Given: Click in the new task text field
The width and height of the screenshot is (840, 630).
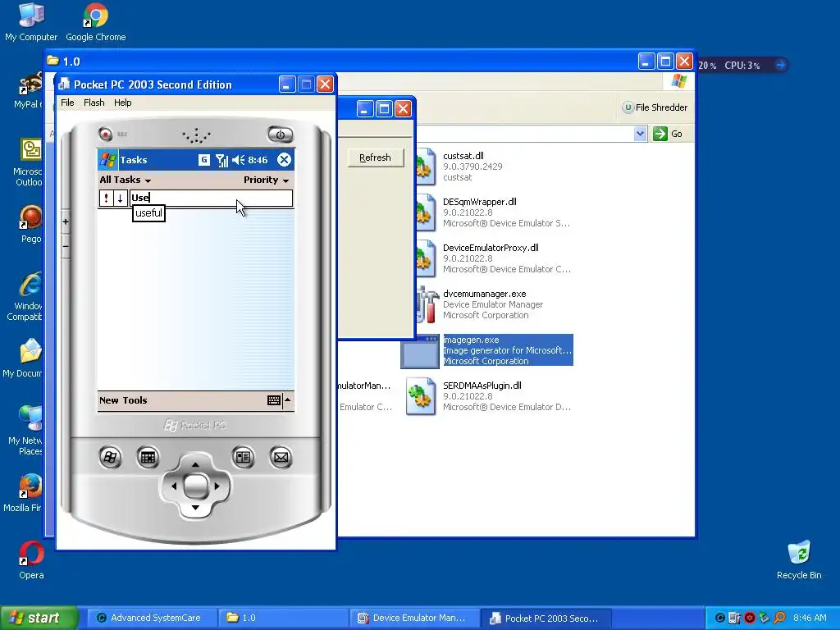Looking at the screenshot, I should coord(211,199).
